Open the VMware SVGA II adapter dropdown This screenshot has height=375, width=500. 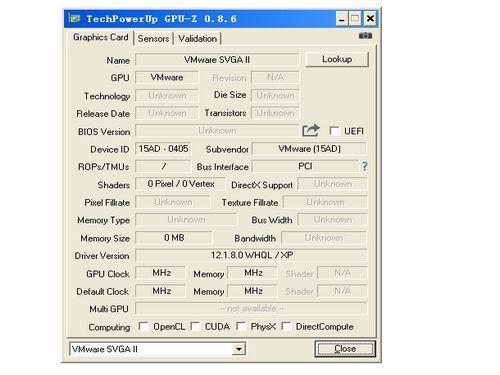[x=239, y=349]
